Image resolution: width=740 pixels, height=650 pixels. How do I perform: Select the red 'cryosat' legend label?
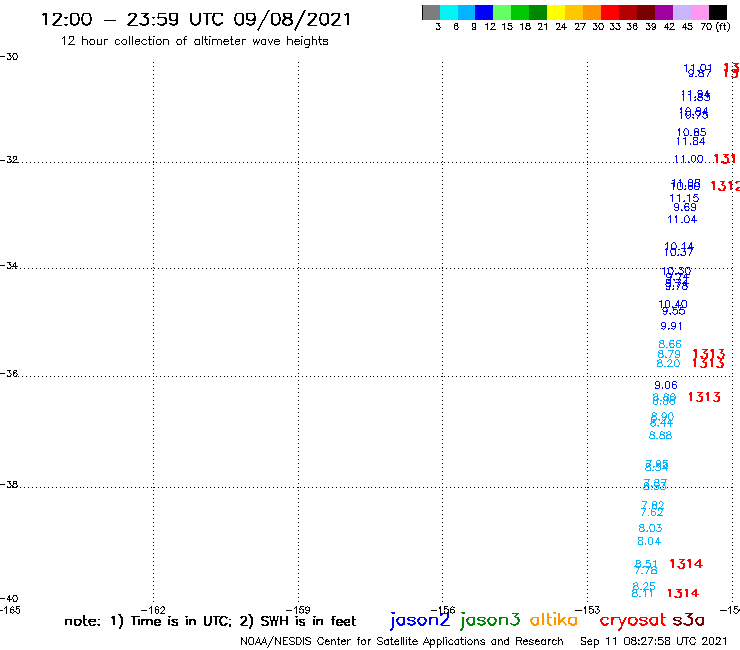click(633, 620)
